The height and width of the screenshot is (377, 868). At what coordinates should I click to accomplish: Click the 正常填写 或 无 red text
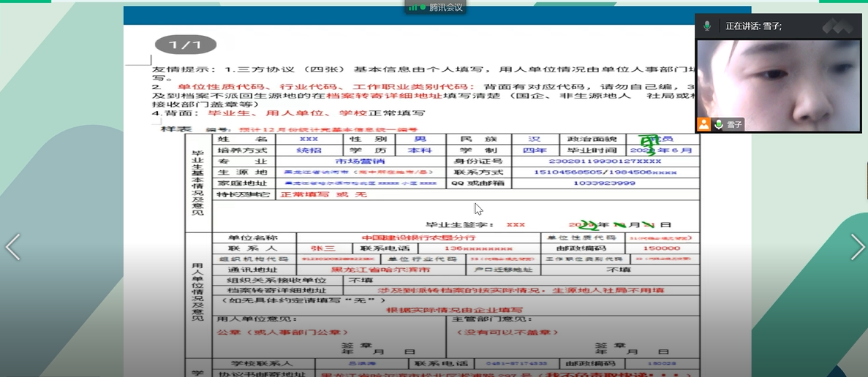pyautogui.click(x=324, y=194)
